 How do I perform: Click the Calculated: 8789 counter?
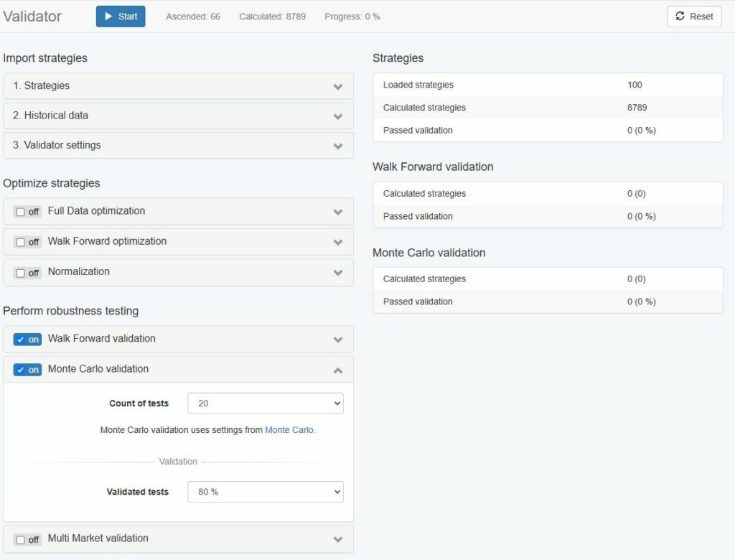[272, 17]
